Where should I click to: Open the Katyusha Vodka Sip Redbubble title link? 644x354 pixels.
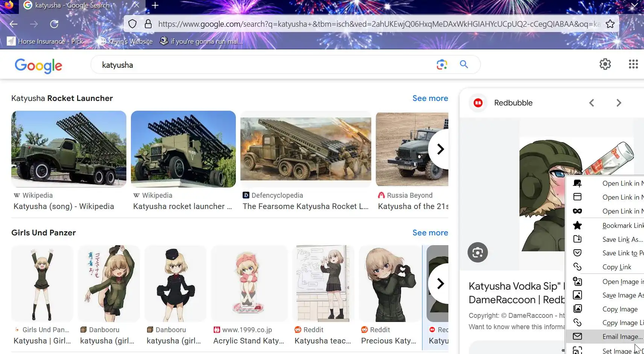(516, 293)
